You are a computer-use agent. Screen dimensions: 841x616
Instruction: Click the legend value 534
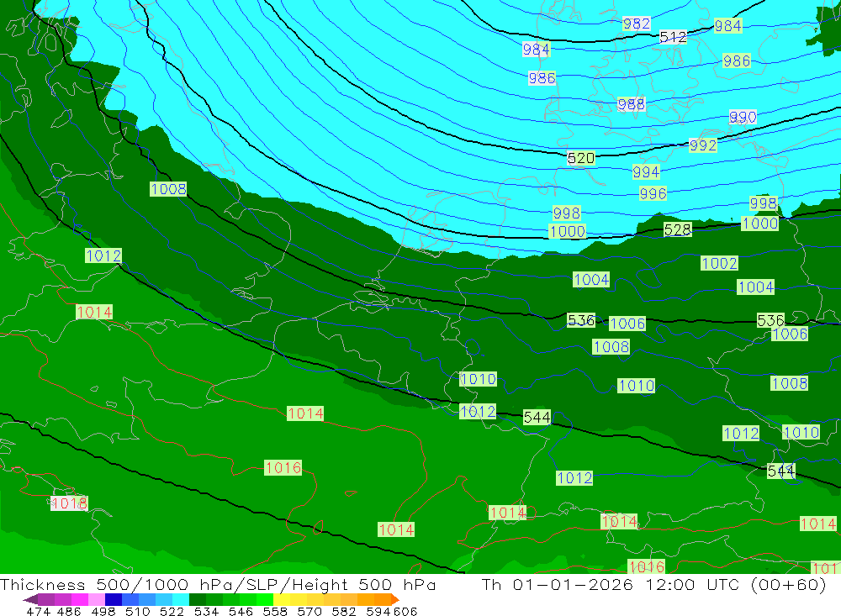[x=206, y=612]
